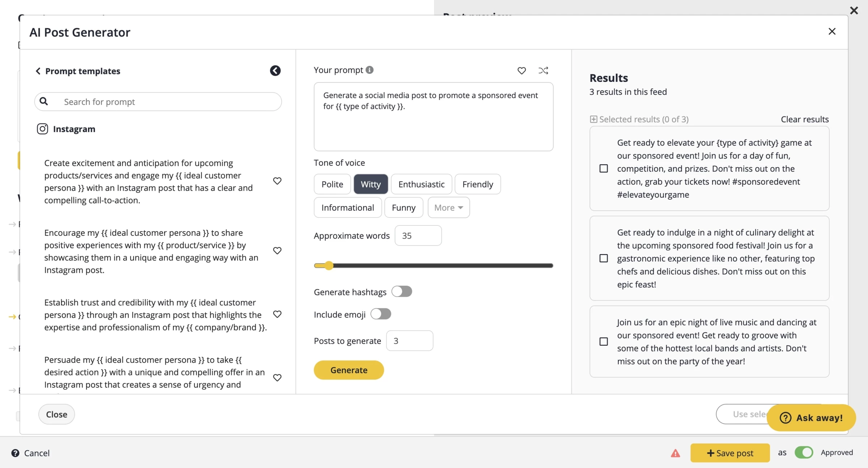Click the Posts to generate number field
868x468 pixels.
(x=410, y=341)
